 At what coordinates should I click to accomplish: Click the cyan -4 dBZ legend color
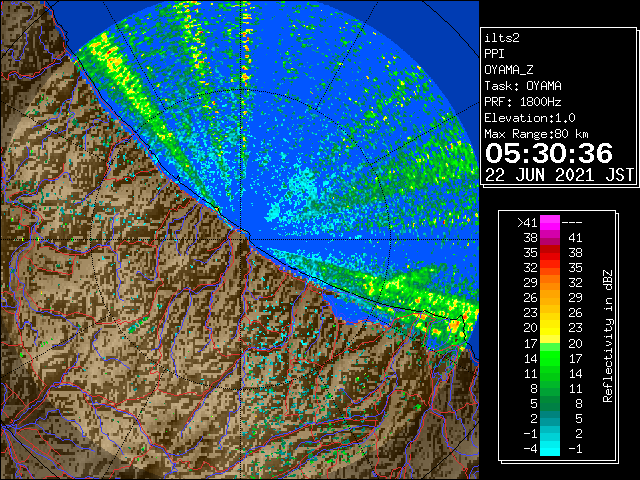(x=550, y=448)
